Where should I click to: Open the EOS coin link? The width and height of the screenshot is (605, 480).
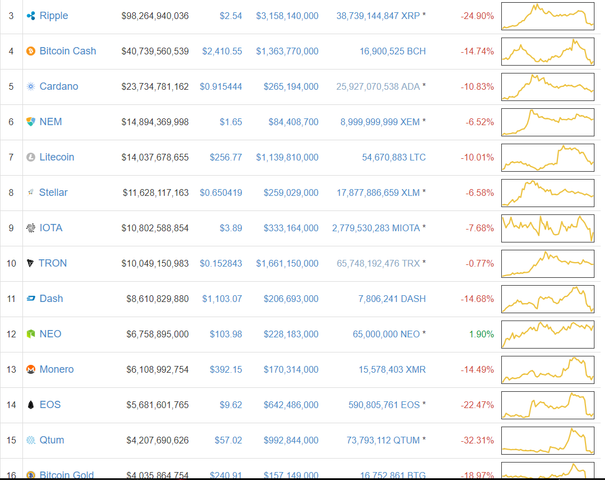tap(50, 405)
